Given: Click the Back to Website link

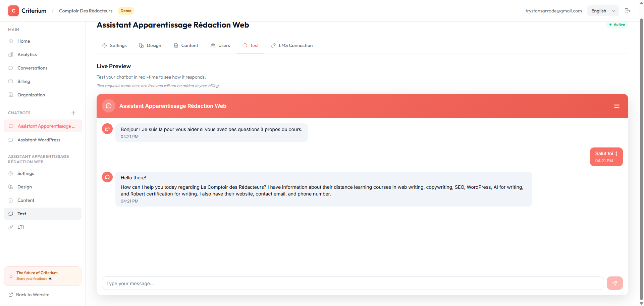Looking at the screenshot, I should click(32, 295).
